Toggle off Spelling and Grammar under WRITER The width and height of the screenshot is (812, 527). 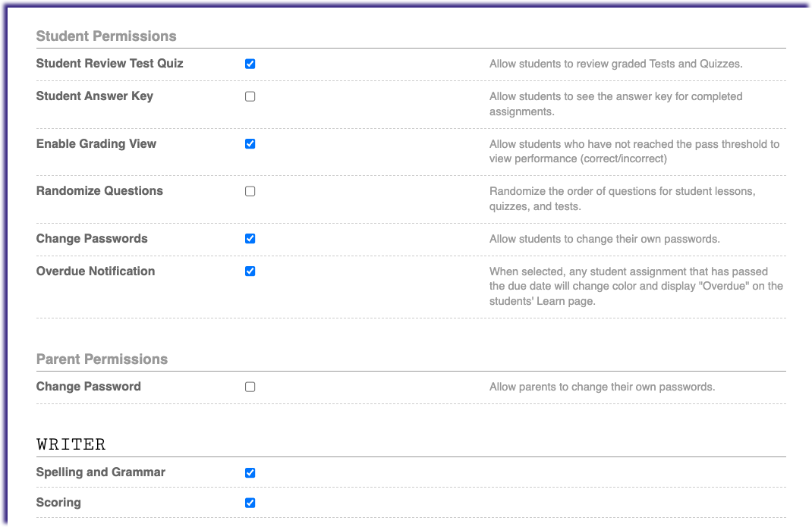(x=250, y=472)
